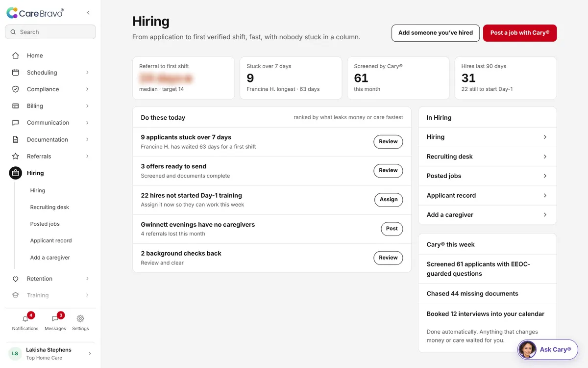The image size is (588, 368).
Task: Click the CareBravo logo
Action: point(35,13)
